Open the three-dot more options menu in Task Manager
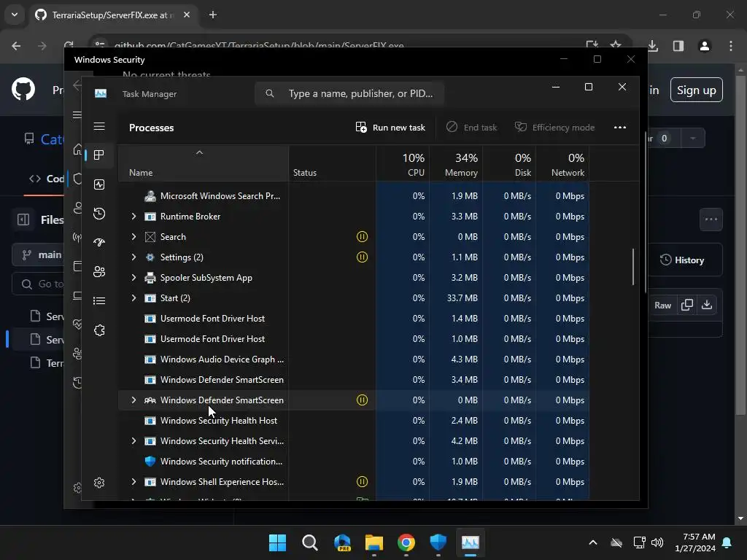 point(620,127)
